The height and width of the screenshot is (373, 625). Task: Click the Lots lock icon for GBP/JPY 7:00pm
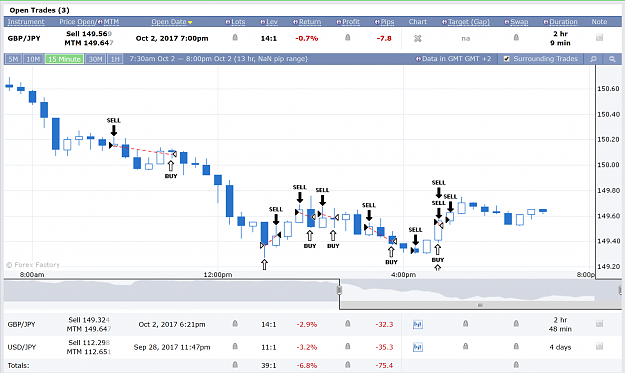pos(235,37)
